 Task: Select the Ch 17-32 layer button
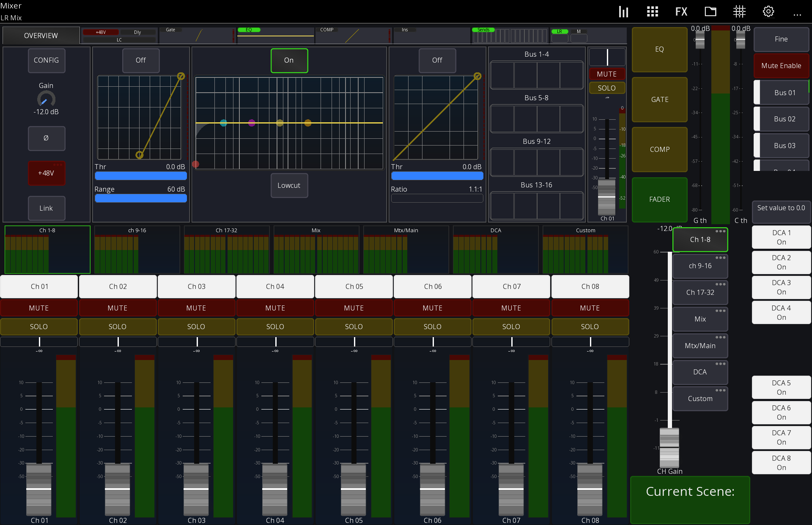point(700,292)
